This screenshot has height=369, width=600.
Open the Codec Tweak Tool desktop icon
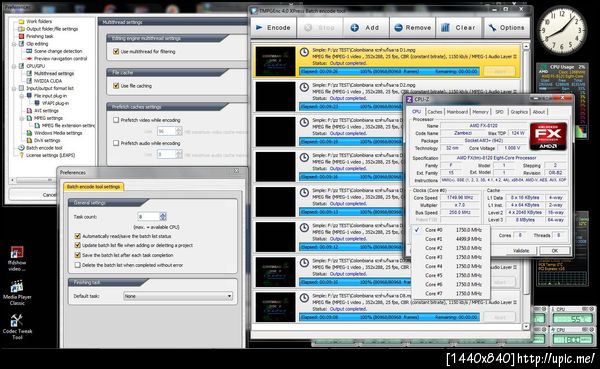[x=17, y=321]
